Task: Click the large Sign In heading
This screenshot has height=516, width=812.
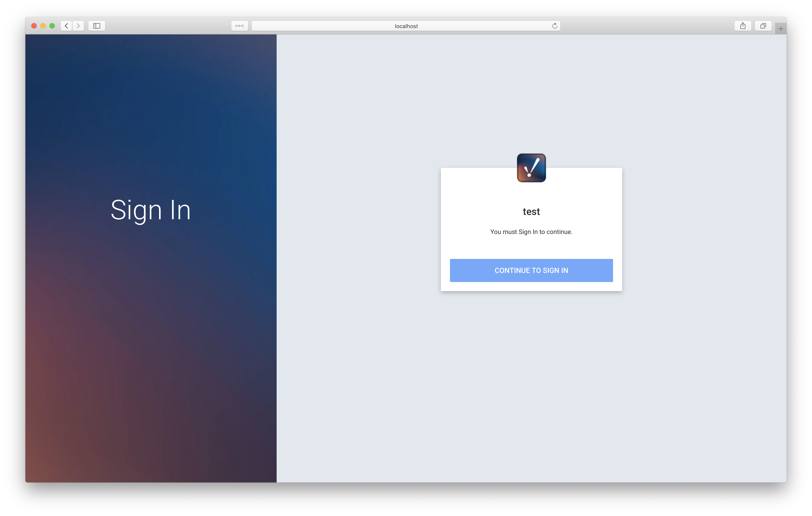Action: pyautogui.click(x=151, y=210)
